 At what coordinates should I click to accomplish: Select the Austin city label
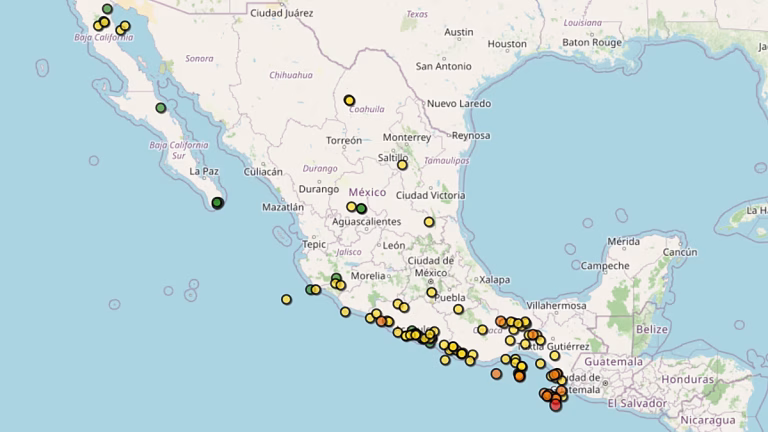pyautogui.click(x=459, y=32)
